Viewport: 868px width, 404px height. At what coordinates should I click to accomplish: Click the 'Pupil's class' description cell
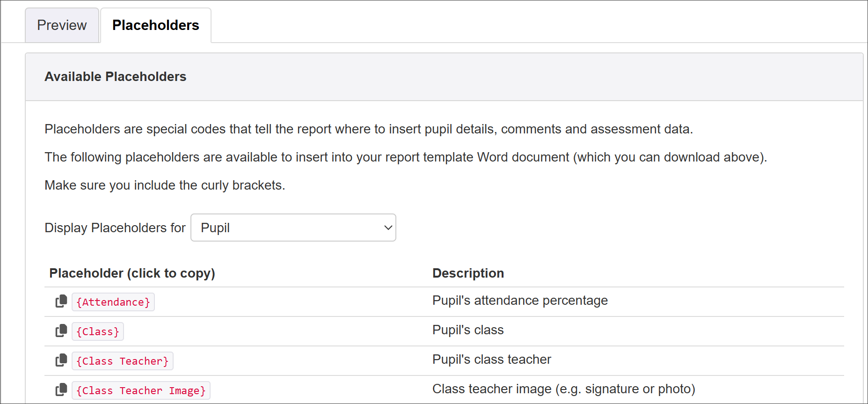point(468,330)
